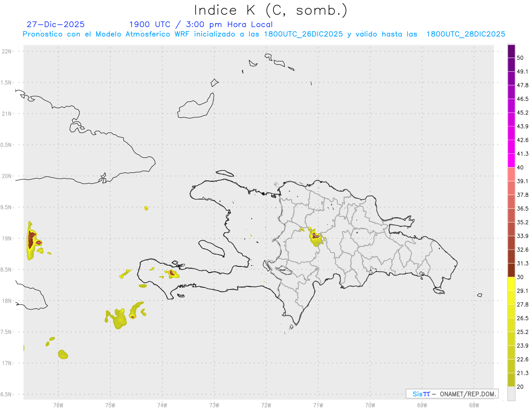Viewport: 532px width, 411px height.
Task: Click the '71W' longitude label
Action: (x=318, y=405)
